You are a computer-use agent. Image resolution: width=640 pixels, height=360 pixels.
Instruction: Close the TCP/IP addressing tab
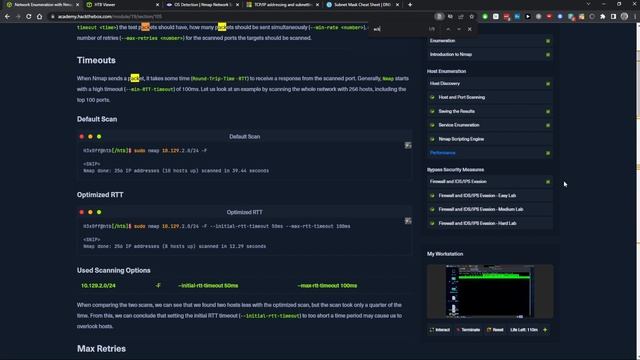[318, 4]
